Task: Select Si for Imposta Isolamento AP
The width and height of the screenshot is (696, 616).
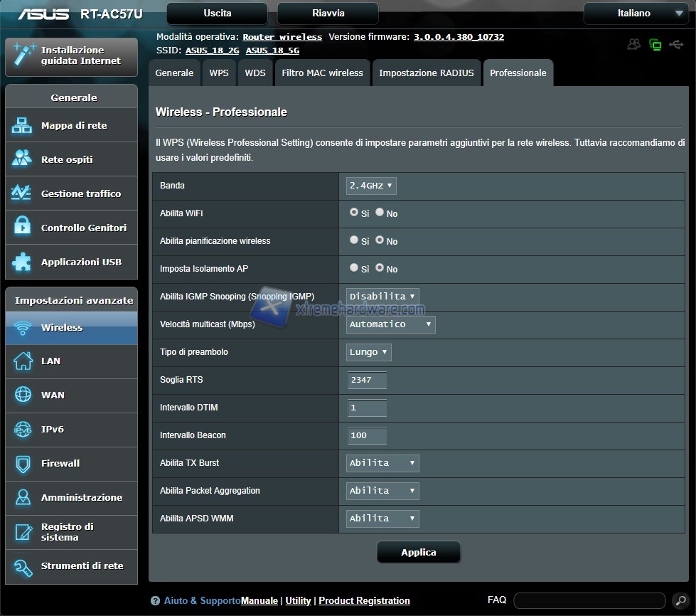Action: point(354,268)
